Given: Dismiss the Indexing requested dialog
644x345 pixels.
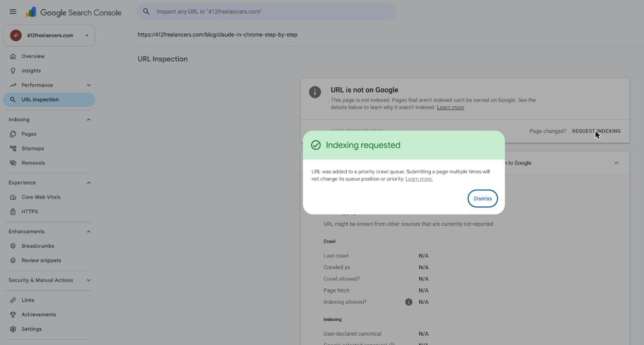Looking at the screenshot, I should click(x=483, y=199).
